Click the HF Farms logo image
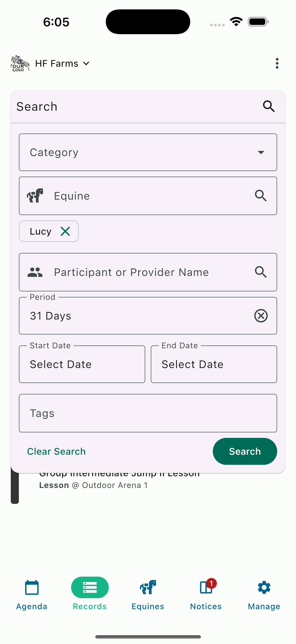 click(20, 63)
